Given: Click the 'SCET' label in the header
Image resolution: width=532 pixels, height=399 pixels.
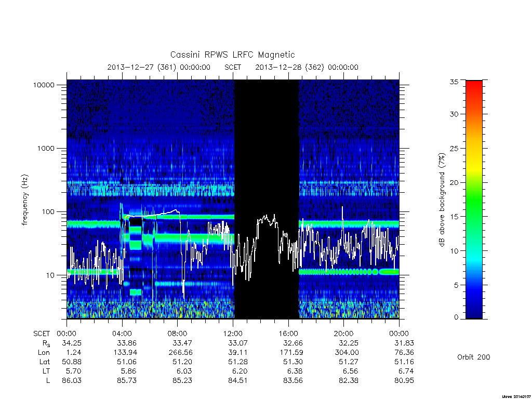Looking at the screenshot, I should tap(233, 67).
